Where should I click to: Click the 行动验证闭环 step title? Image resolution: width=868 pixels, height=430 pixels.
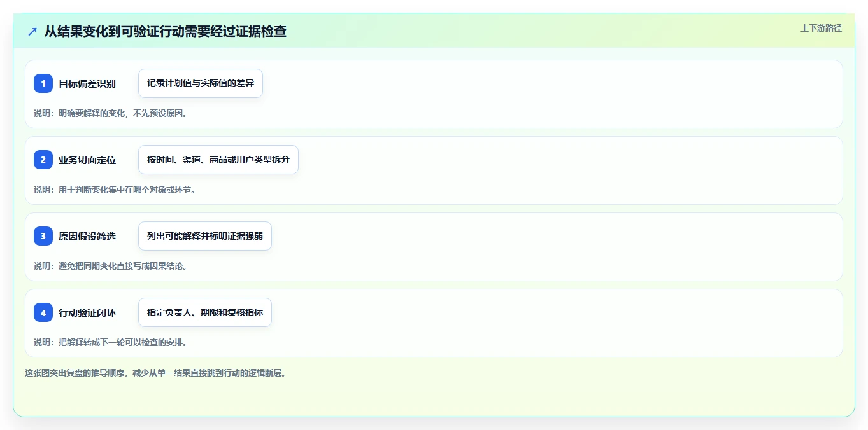[87, 312]
